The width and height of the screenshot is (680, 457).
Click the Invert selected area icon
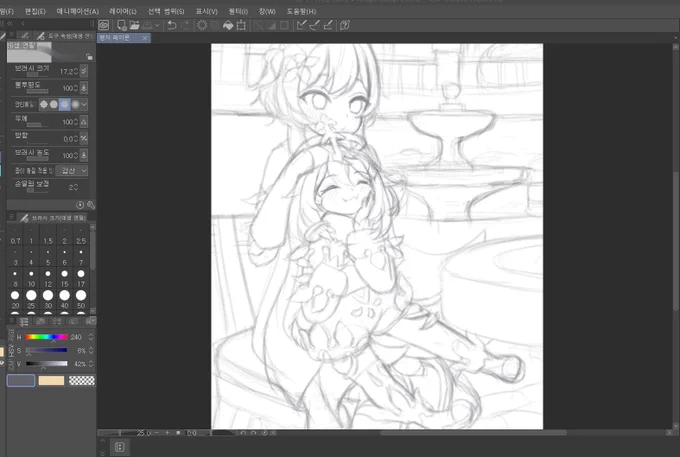point(271,26)
